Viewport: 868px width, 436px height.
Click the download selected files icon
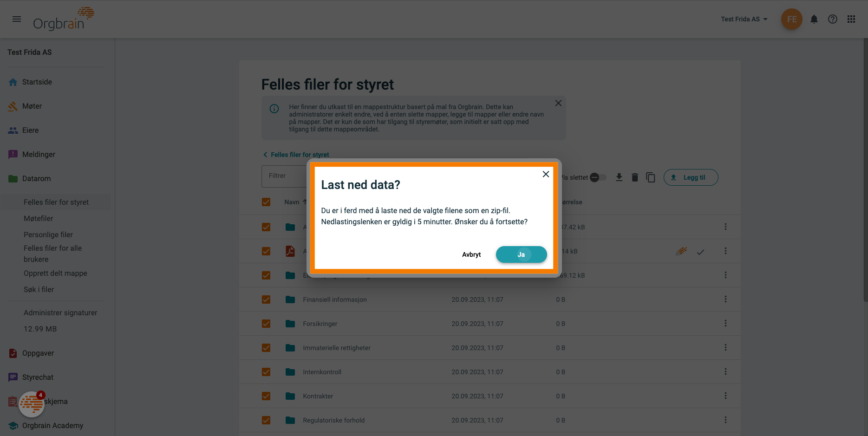click(619, 177)
